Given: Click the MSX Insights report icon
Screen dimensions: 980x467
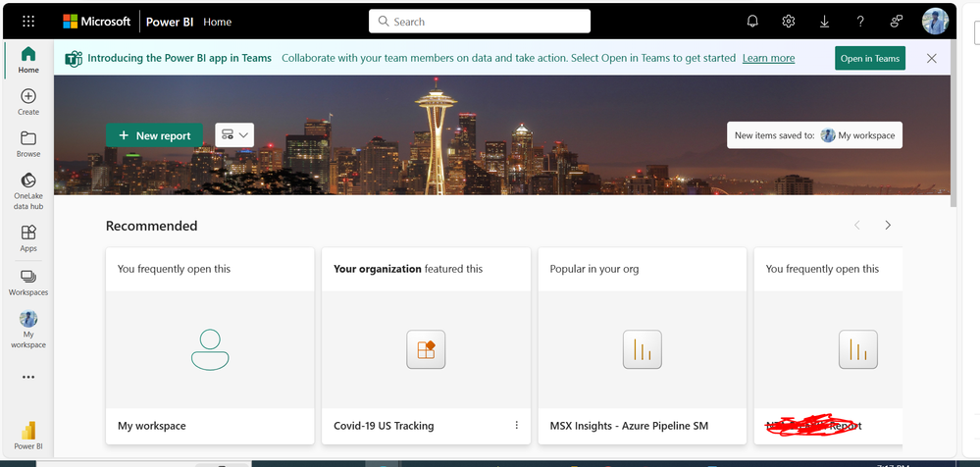Looking at the screenshot, I should click(642, 349).
